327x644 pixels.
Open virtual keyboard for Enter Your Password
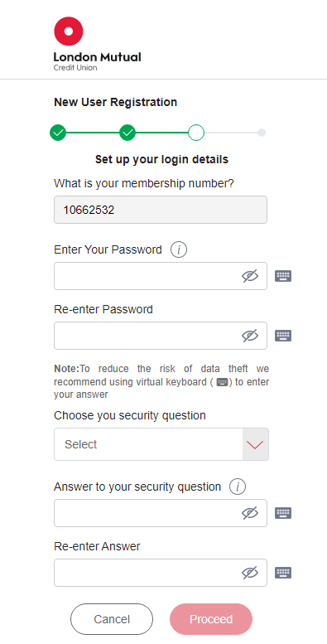click(283, 276)
